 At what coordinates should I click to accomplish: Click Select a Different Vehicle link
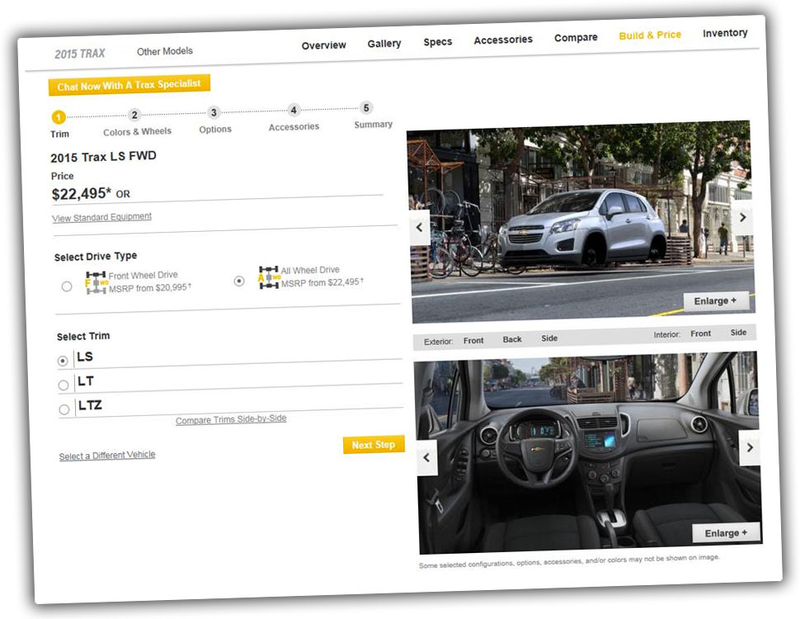107,455
